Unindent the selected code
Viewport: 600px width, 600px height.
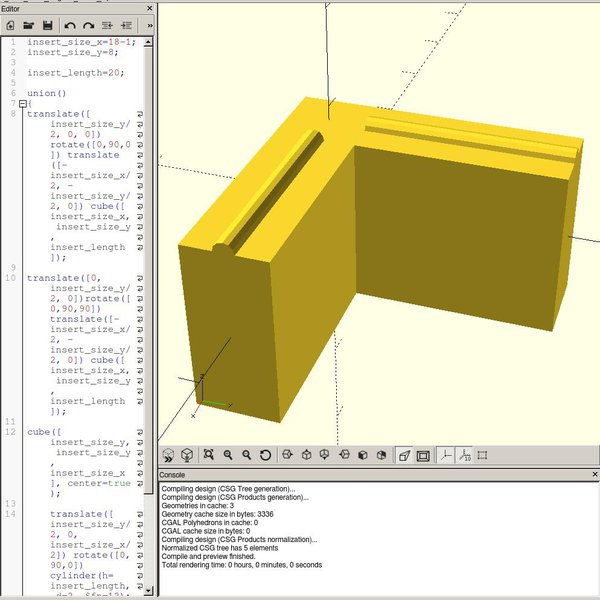(108, 25)
